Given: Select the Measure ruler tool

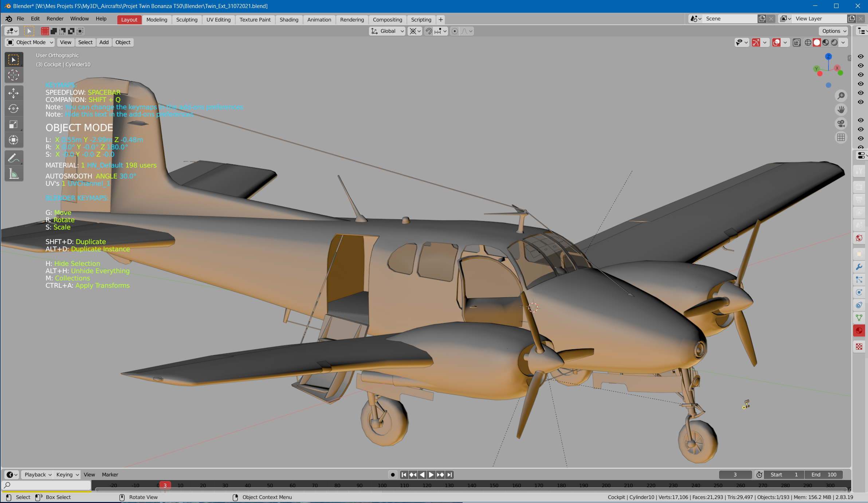Looking at the screenshot, I should [x=13, y=174].
